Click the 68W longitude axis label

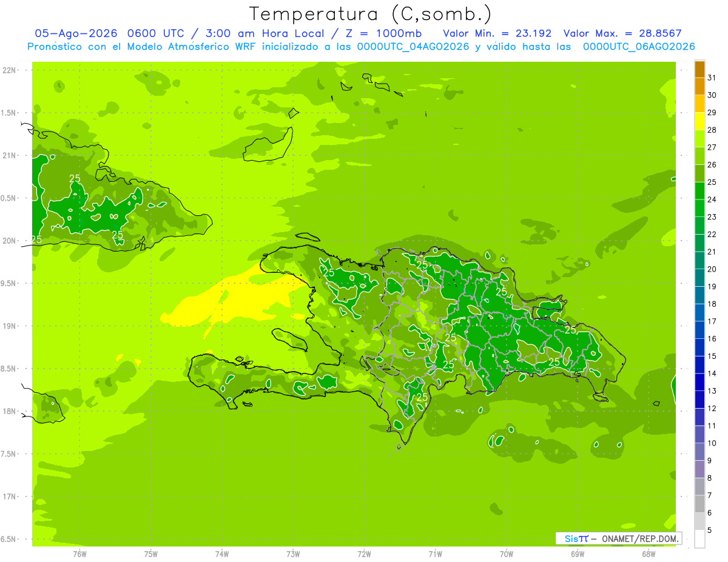[649, 554]
